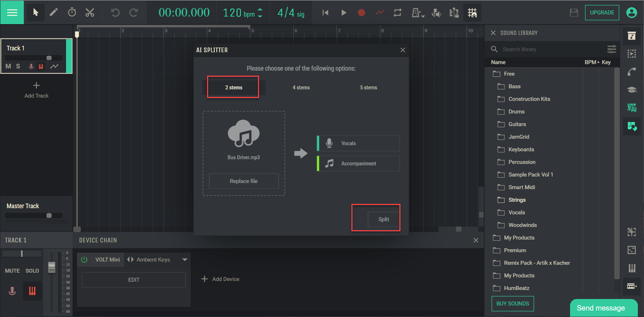Mute Track 1 with M button
Image resolution: width=644 pixels, height=317 pixels.
click(x=8, y=66)
